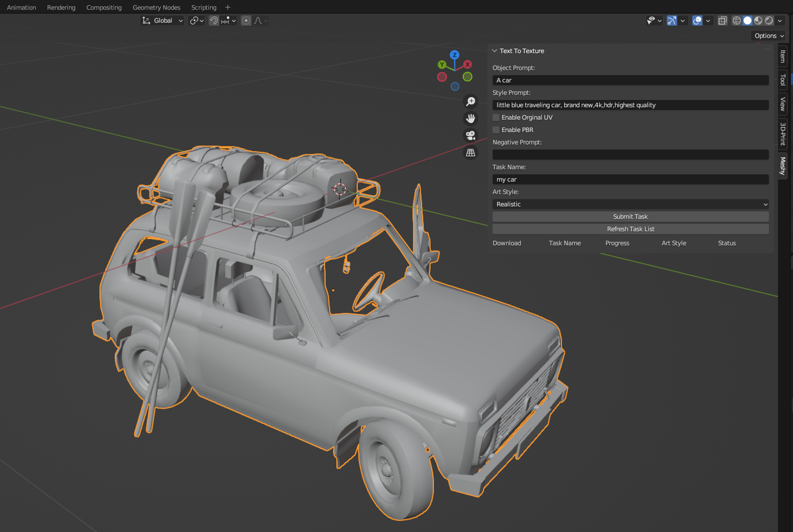
Task: Expand the Options dropdown
Action: [768, 36]
